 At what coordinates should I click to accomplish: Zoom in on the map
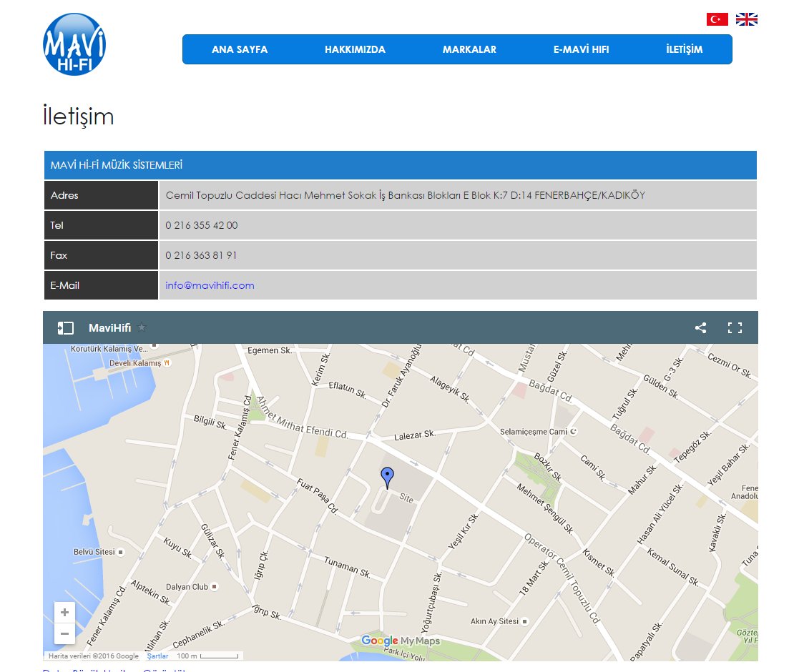pos(65,613)
